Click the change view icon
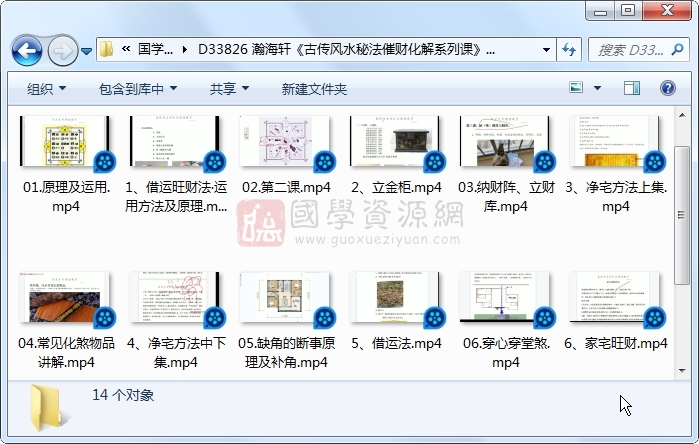The width and height of the screenshot is (699, 444). 576,89
